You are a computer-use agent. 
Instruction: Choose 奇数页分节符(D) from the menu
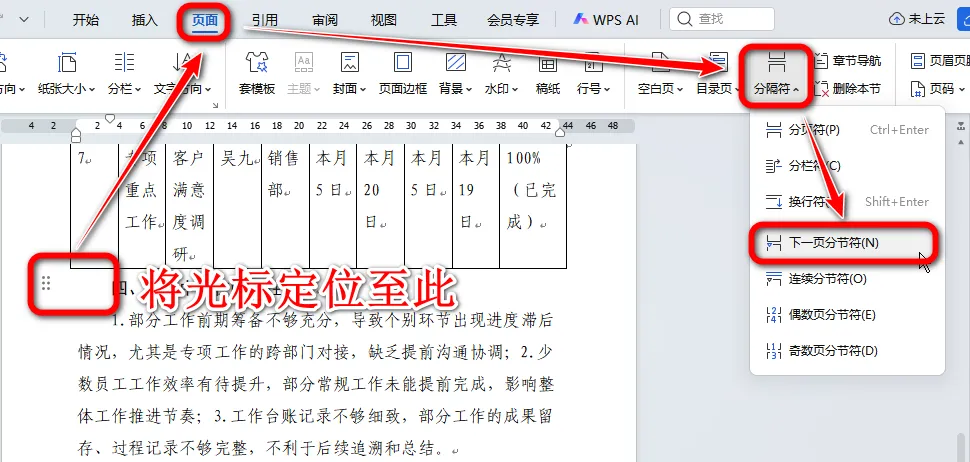click(x=847, y=351)
